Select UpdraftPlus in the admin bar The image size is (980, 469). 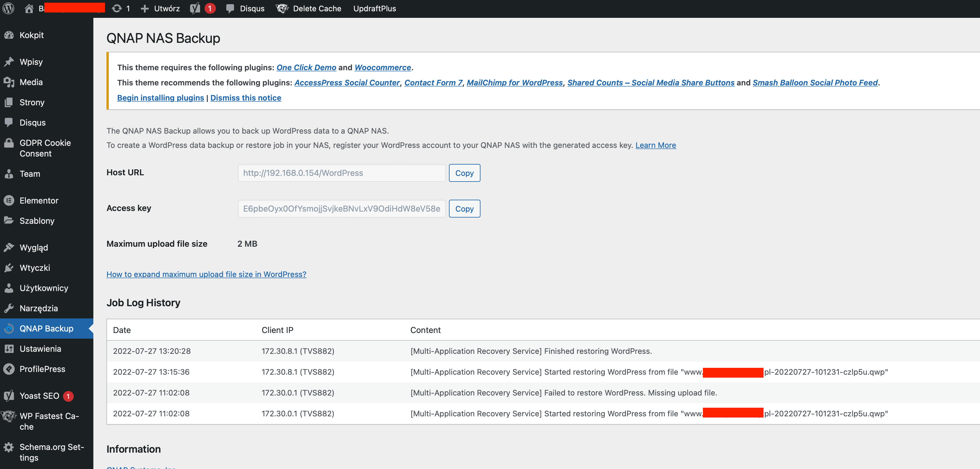[x=374, y=8]
